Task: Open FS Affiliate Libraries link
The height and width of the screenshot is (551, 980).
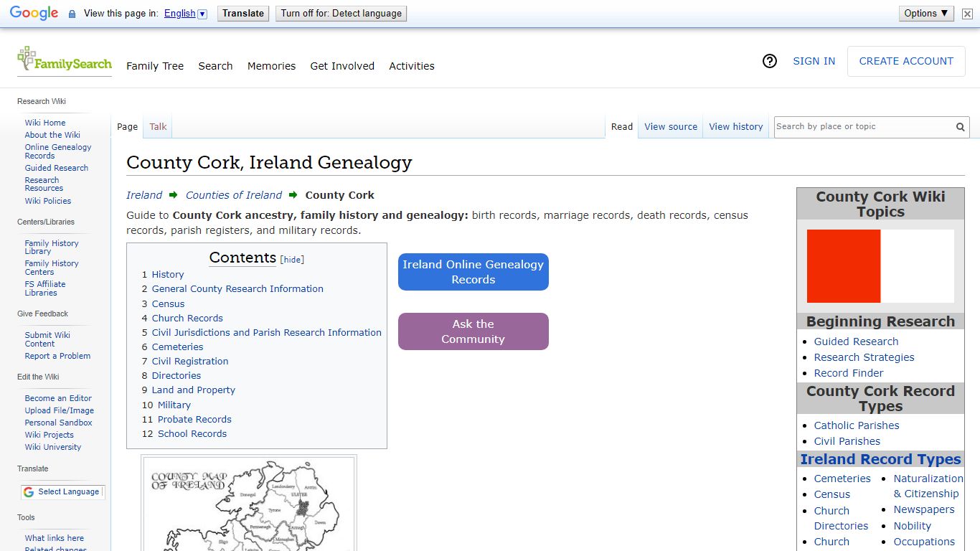Action: [45, 288]
